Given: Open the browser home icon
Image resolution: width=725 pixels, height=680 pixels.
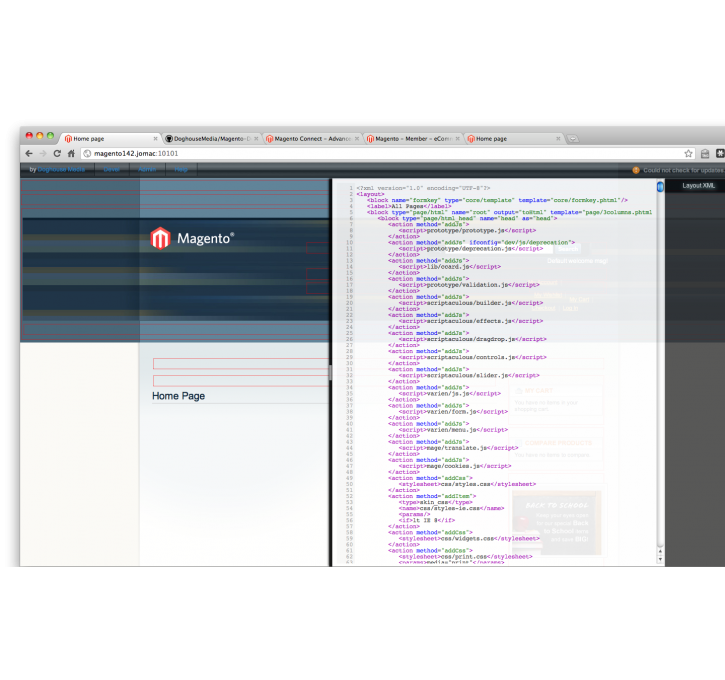Looking at the screenshot, I should coord(71,153).
